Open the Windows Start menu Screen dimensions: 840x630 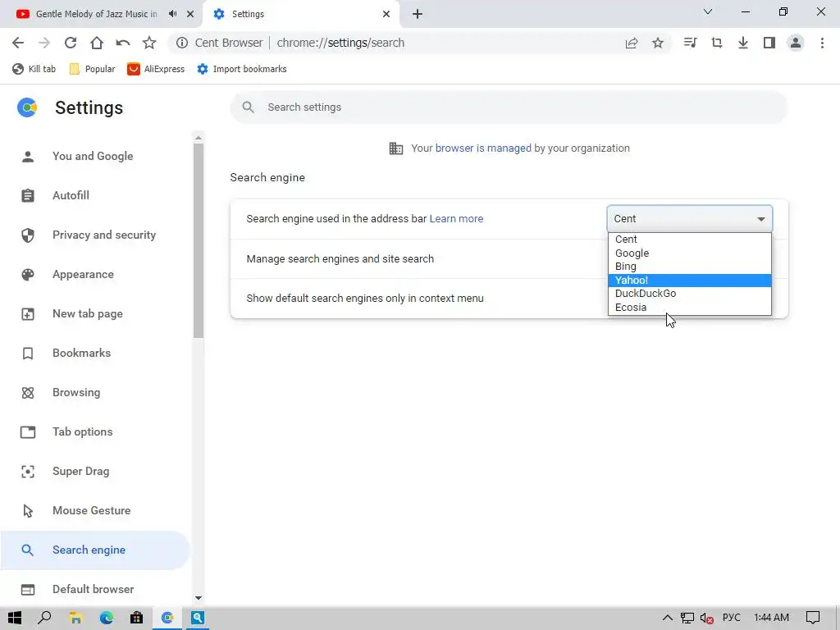(x=15, y=619)
